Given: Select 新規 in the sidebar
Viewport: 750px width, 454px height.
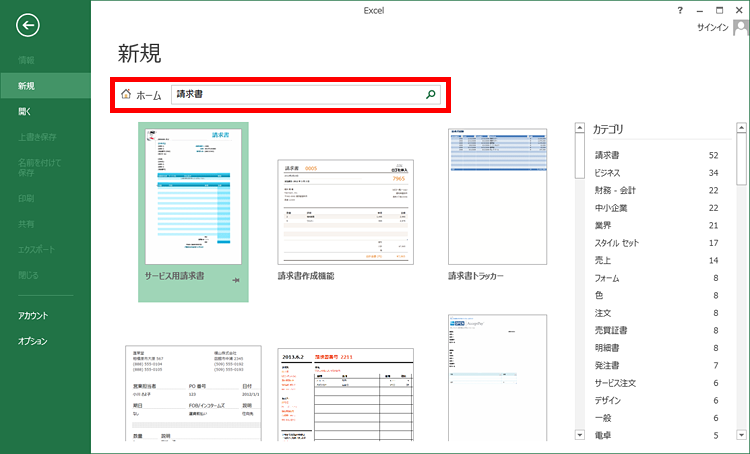Looking at the screenshot, I should [x=45, y=86].
